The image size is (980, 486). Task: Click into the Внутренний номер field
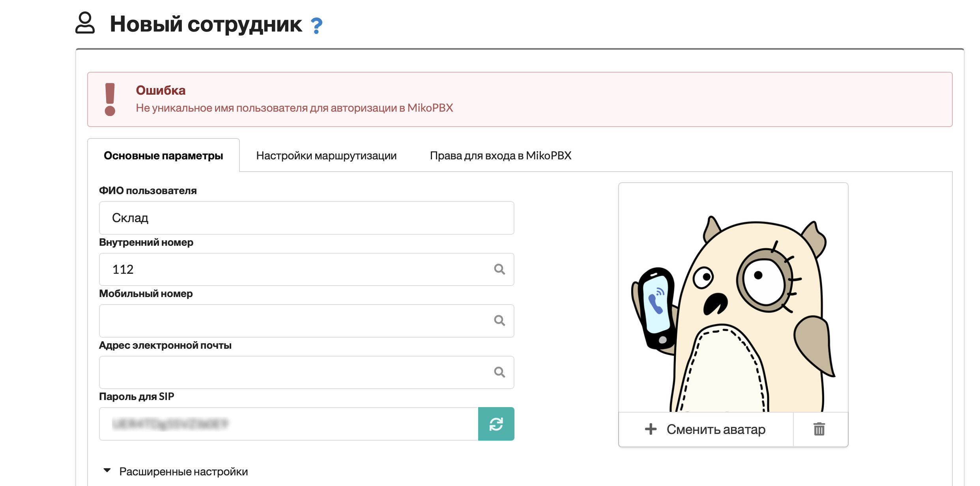coord(292,269)
